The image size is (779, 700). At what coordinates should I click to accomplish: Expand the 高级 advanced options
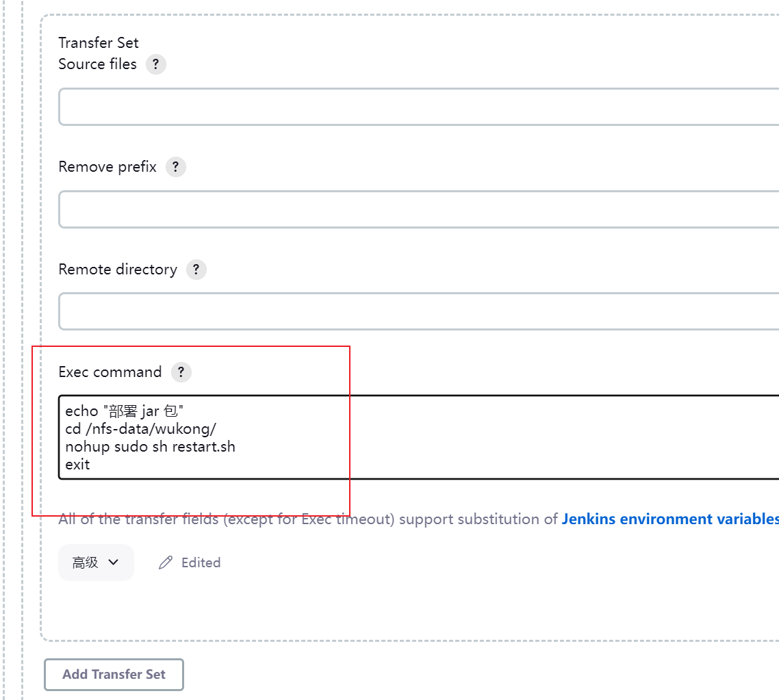[x=96, y=562]
